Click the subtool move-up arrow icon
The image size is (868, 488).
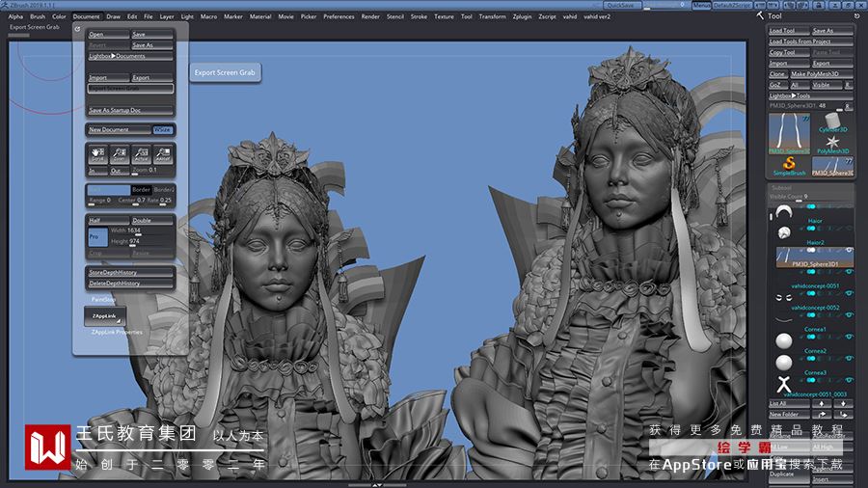pyautogui.click(x=822, y=403)
